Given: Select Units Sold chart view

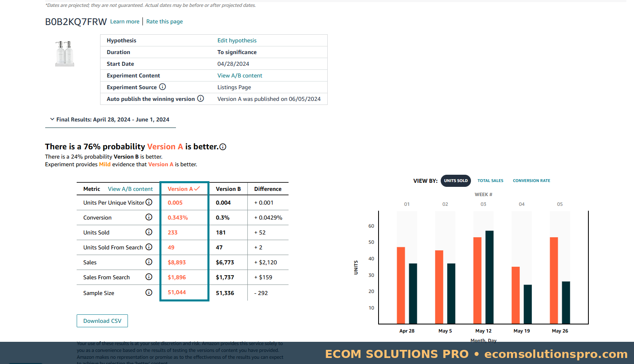Looking at the screenshot, I should [456, 181].
